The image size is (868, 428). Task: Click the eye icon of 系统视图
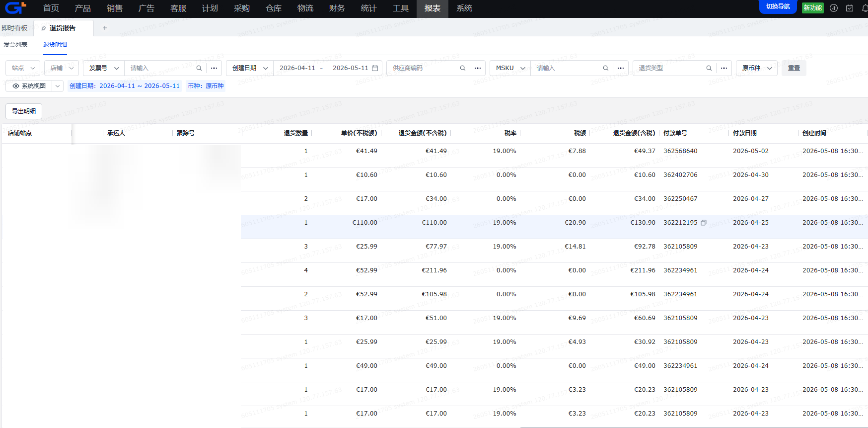[16, 86]
